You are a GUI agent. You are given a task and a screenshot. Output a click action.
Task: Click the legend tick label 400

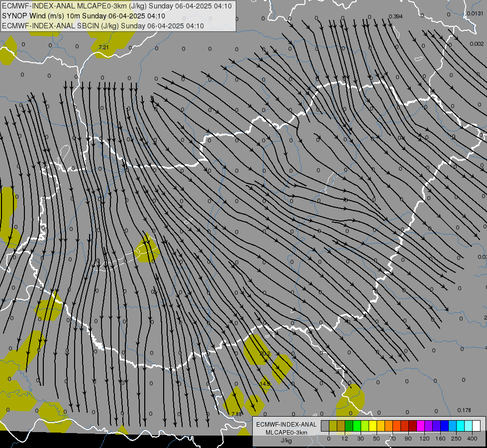click(472, 439)
